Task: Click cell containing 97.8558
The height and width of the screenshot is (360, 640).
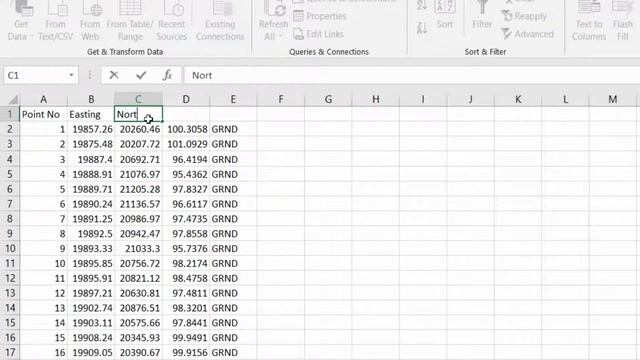Action: [x=186, y=233]
